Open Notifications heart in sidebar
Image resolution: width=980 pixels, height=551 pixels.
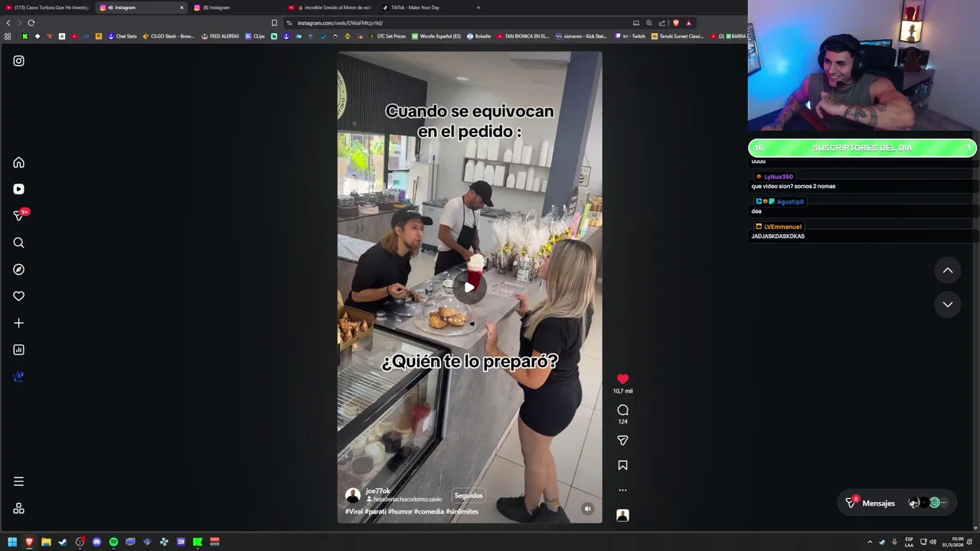point(18,296)
